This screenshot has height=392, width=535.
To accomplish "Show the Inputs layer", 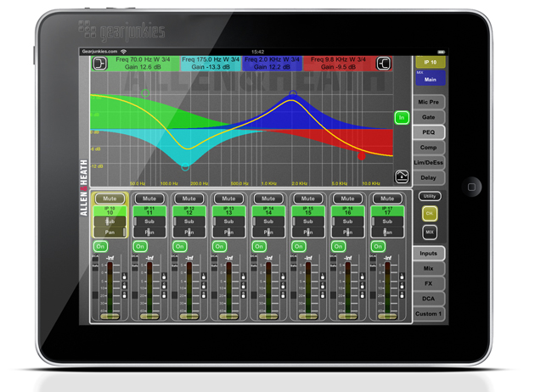I will pyautogui.click(x=429, y=253).
